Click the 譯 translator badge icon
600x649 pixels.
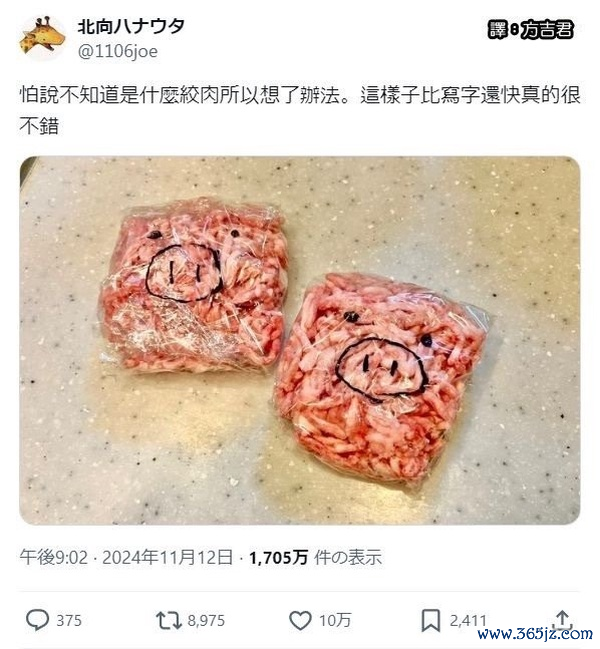point(498,30)
